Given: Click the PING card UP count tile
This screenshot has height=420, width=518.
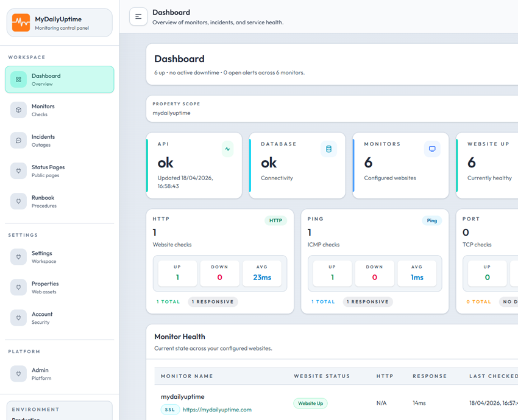Looking at the screenshot, I should (x=332, y=273).
